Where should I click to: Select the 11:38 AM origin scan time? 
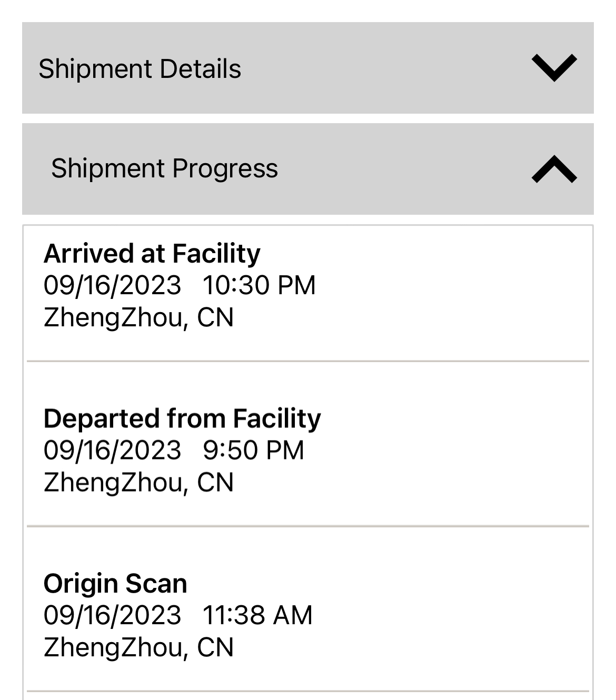tap(257, 615)
